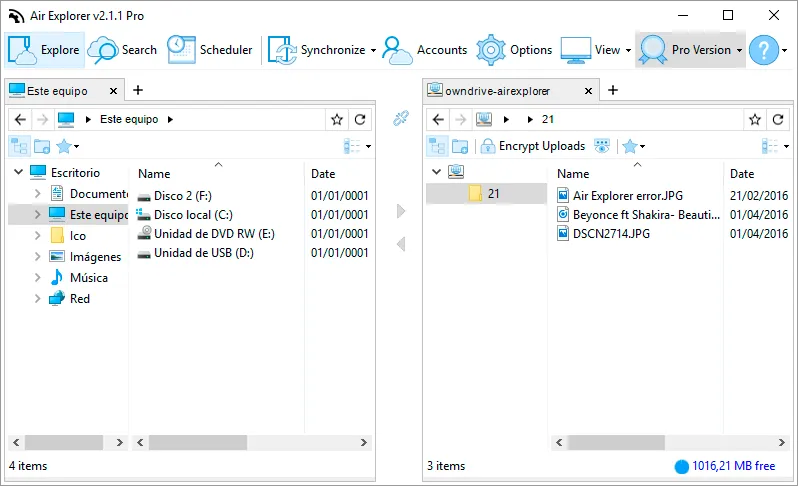Image resolution: width=798 pixels, height=486 pixels.
Task: Refresh the left pane
Action: pyautogui.click(x=360, y=120)
